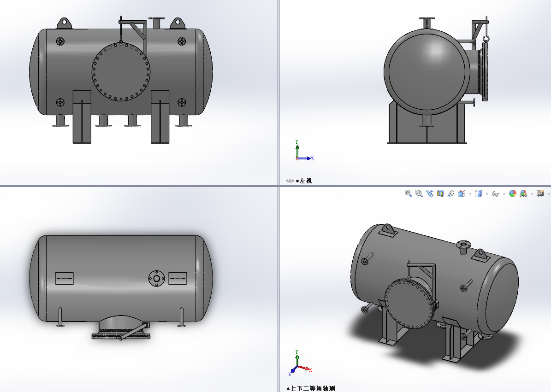Click the coordinate triad in the left view
The image size is (551, 392).
coord(304,151)
